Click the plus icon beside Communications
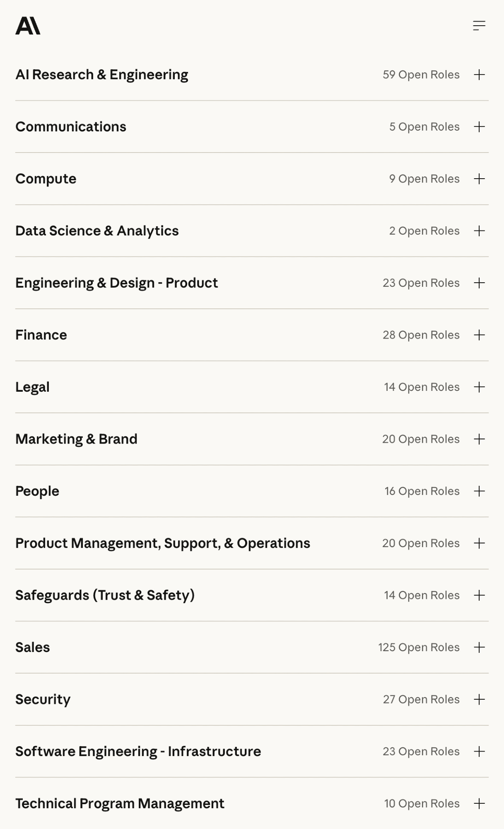This screenshot has height=829, width=504. coord(479,127)
